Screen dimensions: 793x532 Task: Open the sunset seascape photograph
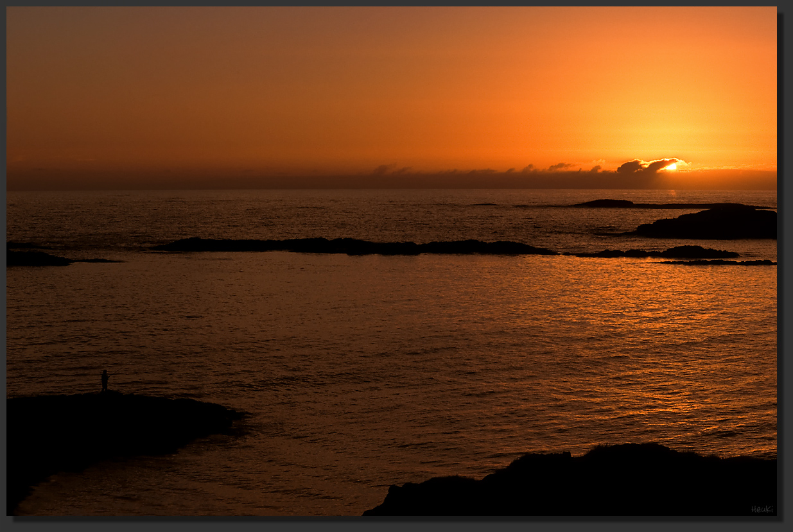coord(392,261)
